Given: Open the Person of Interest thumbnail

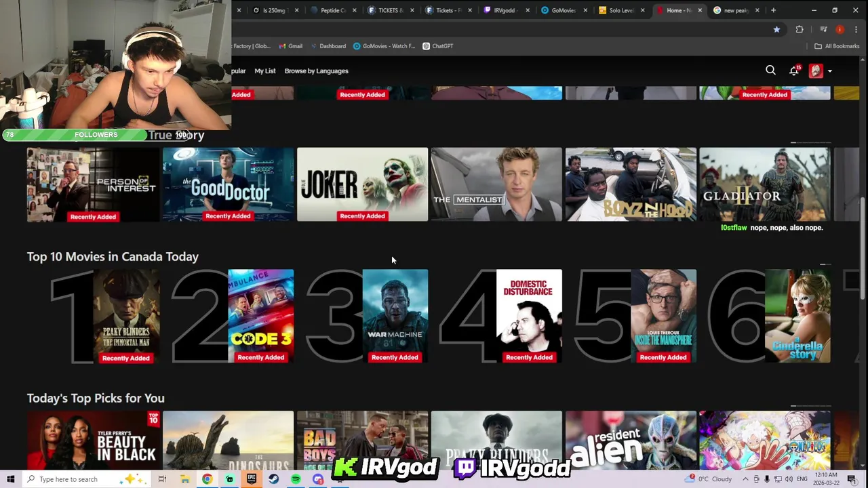Looking at the screenshot, I should (93, 184).
